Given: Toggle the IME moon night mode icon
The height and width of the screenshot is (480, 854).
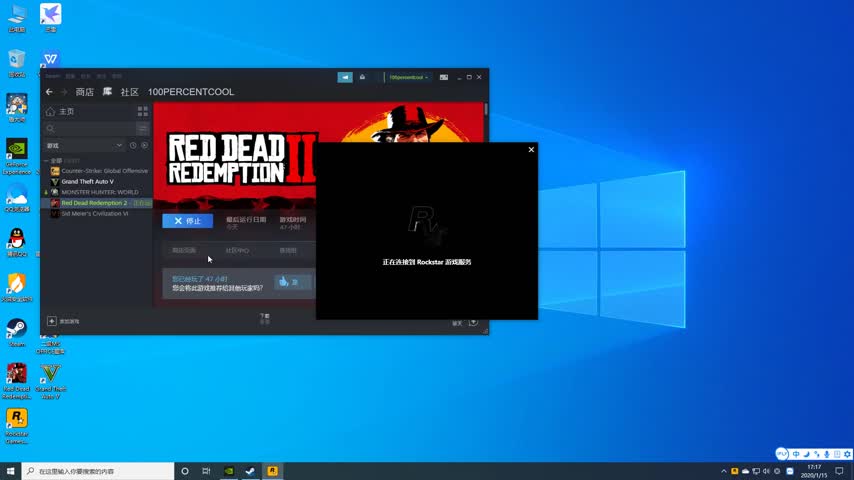Looking at the screenshot, I should [806, 454].
